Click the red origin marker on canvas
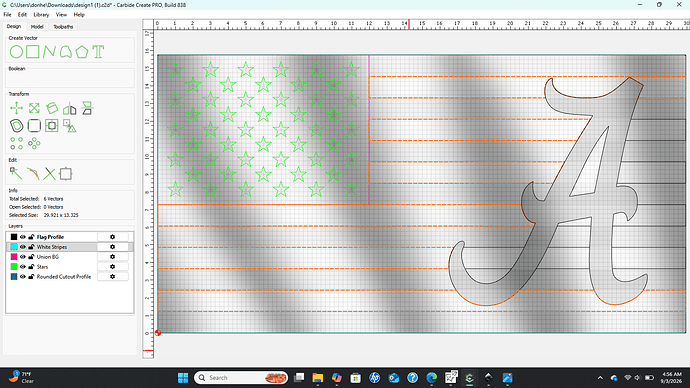The image size is (690, 388). pos(158,333)
